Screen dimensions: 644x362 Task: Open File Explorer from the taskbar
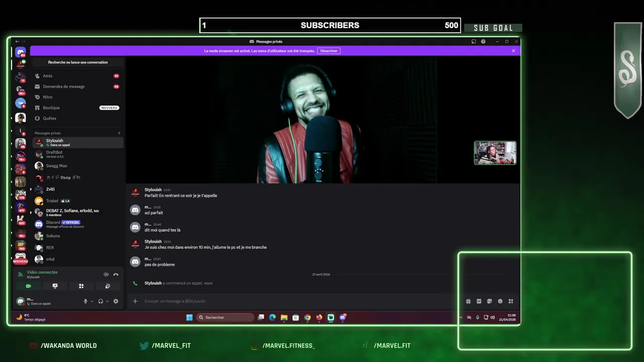point(284,317)
